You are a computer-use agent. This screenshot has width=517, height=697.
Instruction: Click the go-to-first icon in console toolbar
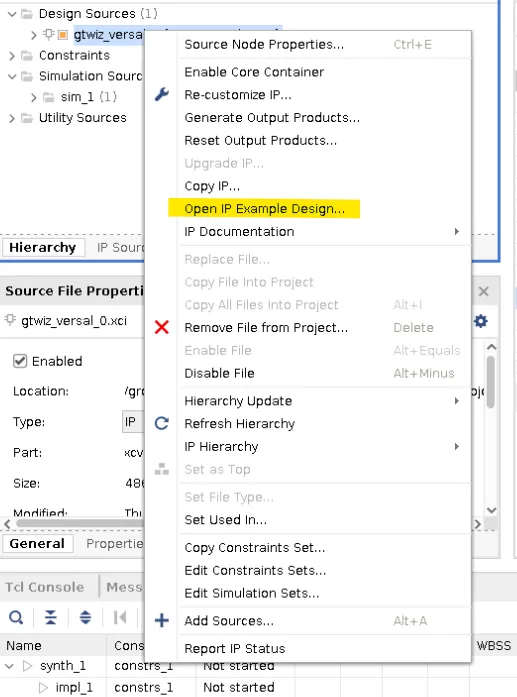pyautogui.click(x=120, y=617)
